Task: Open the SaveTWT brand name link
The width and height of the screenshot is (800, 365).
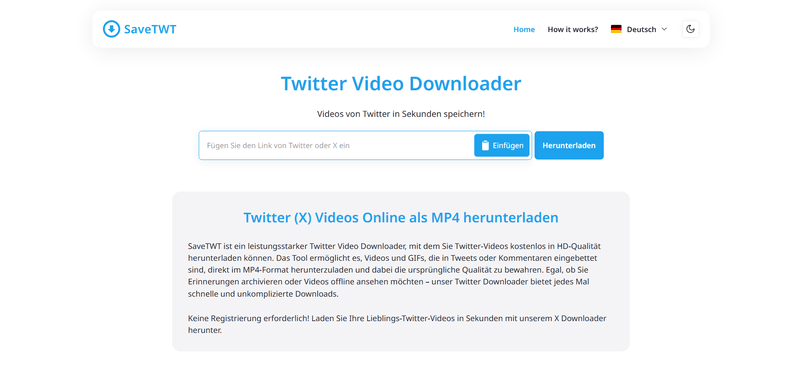Action: [x=150, y=29]
